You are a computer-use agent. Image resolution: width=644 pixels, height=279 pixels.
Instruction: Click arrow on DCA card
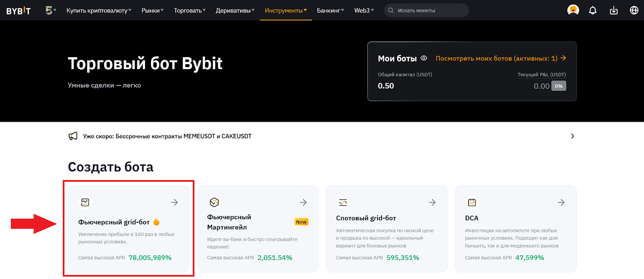point(561,202)
